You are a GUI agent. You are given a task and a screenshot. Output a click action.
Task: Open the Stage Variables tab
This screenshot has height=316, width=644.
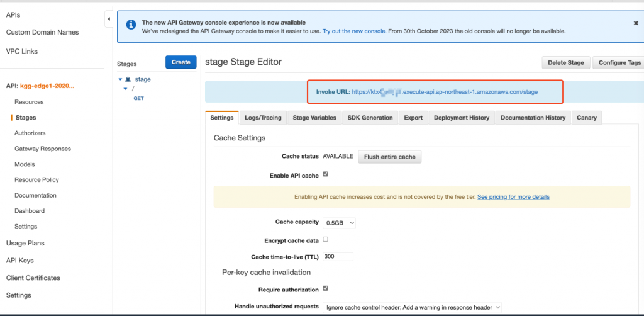click(x=314, y=118)
